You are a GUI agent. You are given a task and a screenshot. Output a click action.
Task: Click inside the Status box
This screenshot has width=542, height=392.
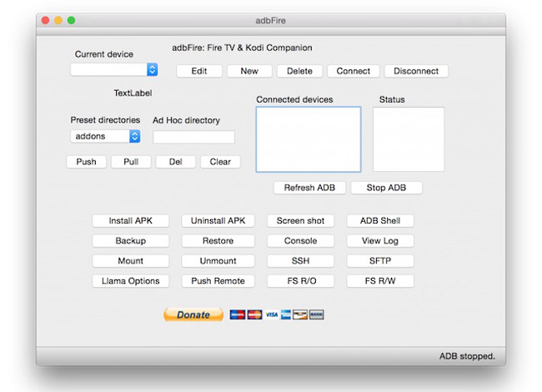click(409, 139)
